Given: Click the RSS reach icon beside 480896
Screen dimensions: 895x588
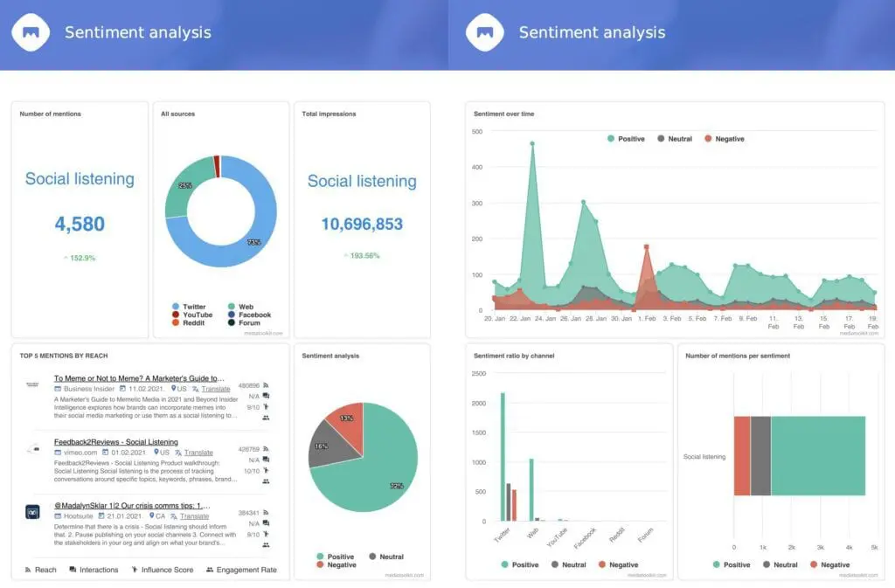Looking at the screenshot, I should [x=267, y=385].
